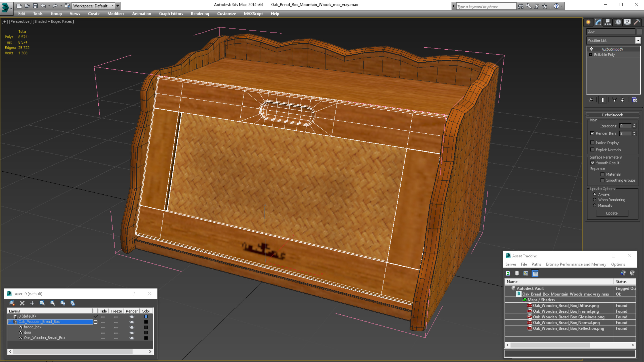Click the Color column header in Layer dialog
Image resolution: width=644 pixels, height=362 pixels.
tap(146, 311)
